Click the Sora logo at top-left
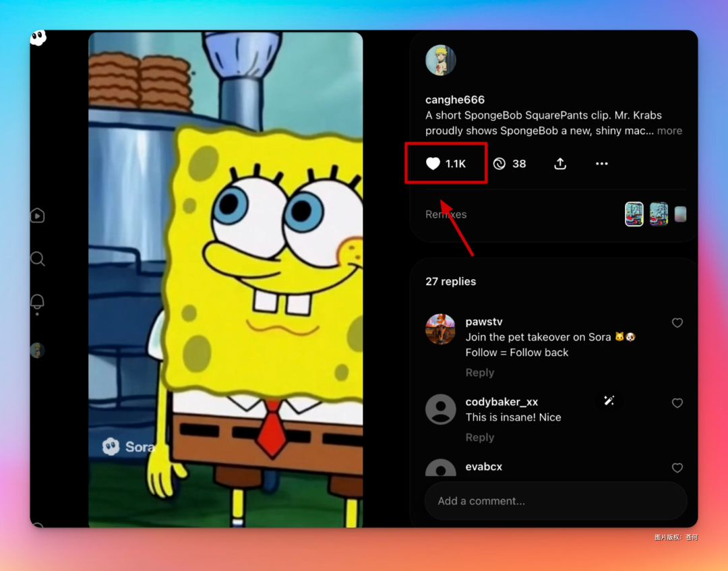The width and height of the screenshot is (728, 571). tap(38, 38)
